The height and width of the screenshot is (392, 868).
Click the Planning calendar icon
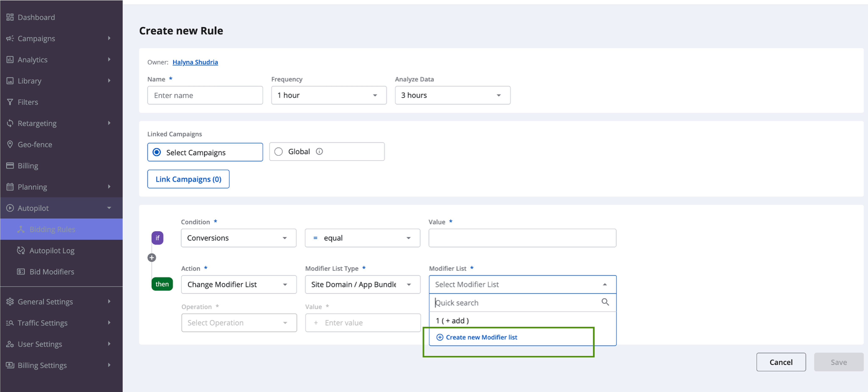pyautogui.click(x=10, y=187)
